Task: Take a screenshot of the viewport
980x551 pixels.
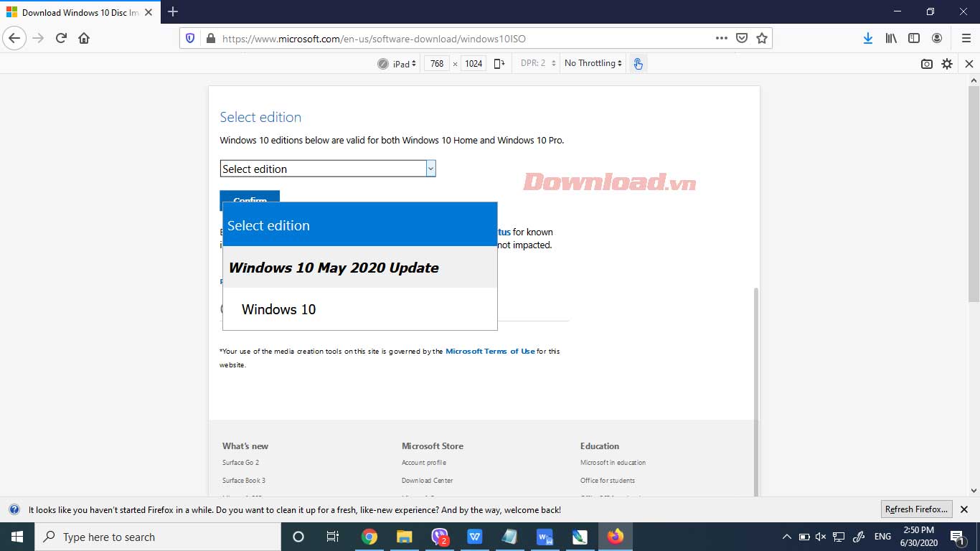Action: click(927, 64)
